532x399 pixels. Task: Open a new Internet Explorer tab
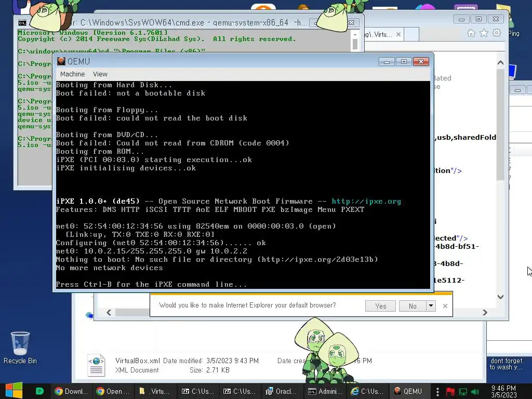411,34
